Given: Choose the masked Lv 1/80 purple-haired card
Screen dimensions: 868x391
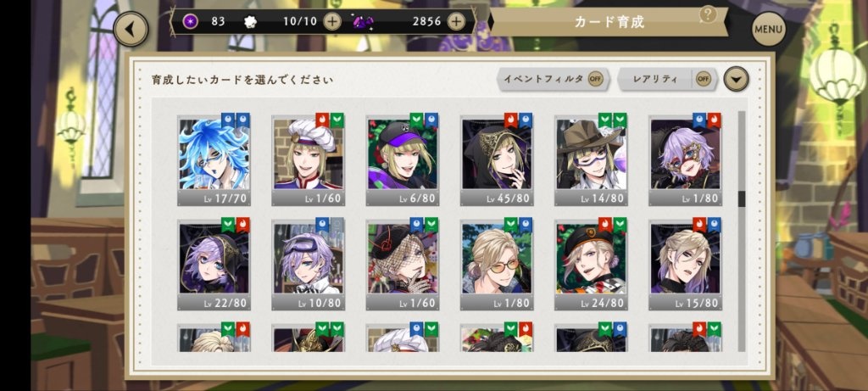Looking at the screenshot, I should [x=685, y=160].
